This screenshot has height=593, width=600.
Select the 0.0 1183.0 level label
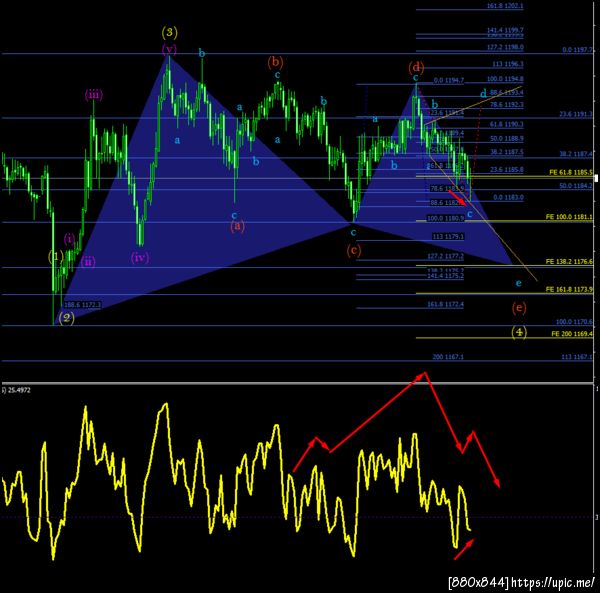(x=508, y=197)
